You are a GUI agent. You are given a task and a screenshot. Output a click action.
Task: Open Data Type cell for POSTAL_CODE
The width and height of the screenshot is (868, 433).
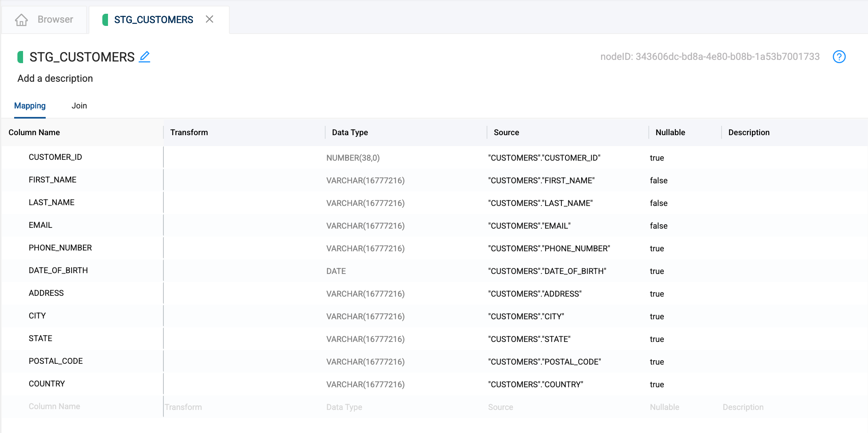point(365,362)
